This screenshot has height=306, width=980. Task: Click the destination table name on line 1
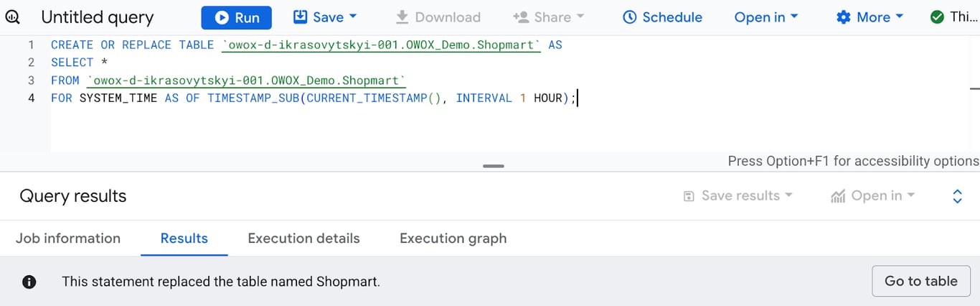381,45
